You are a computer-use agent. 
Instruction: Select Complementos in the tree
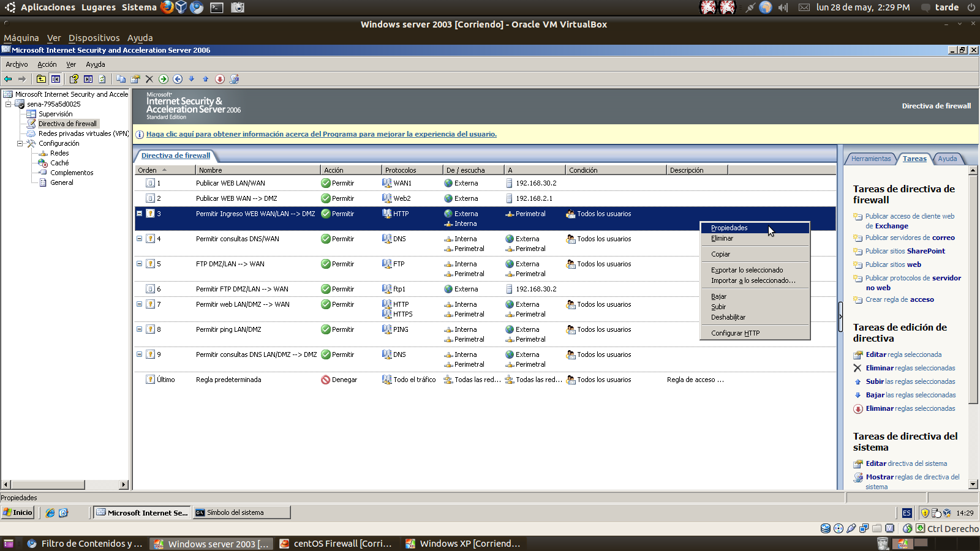click(x=72, y=173)
